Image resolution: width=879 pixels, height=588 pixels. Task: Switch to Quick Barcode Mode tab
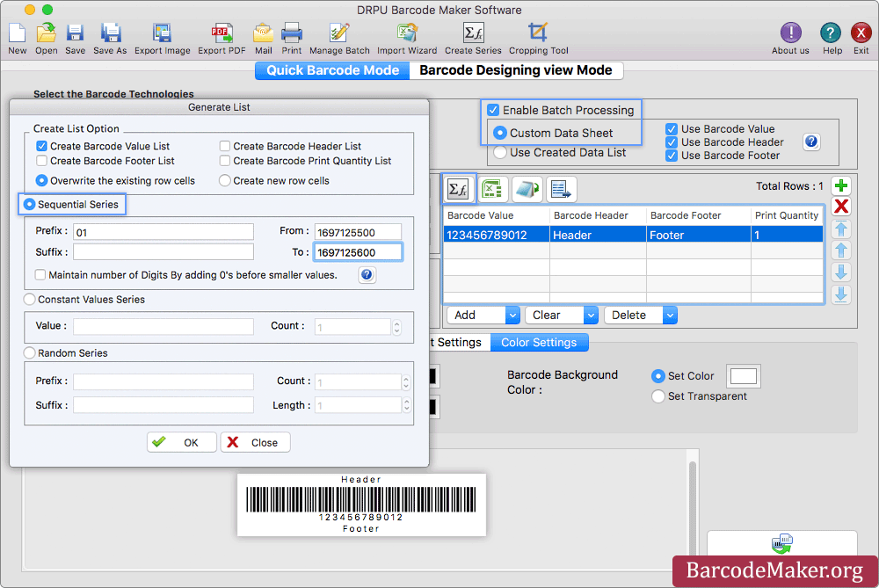[x=332, y=70]
